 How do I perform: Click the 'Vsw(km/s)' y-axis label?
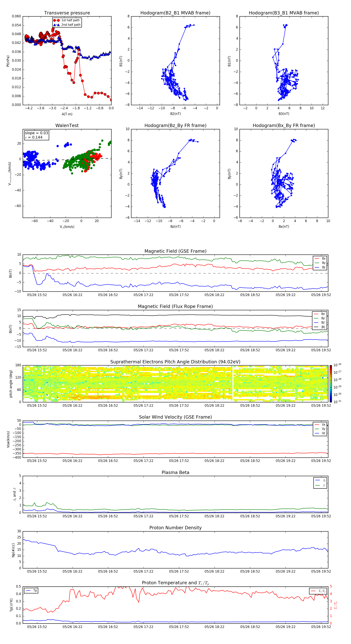pos(8,439)
